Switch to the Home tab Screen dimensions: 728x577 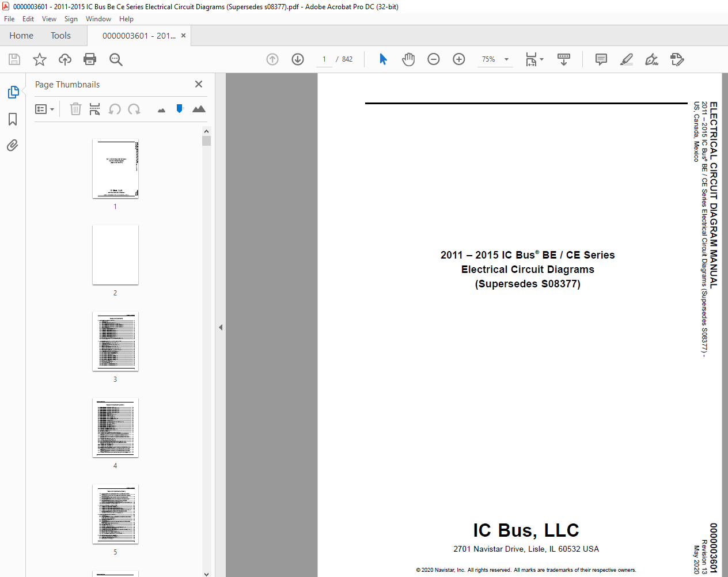point(21,36)
